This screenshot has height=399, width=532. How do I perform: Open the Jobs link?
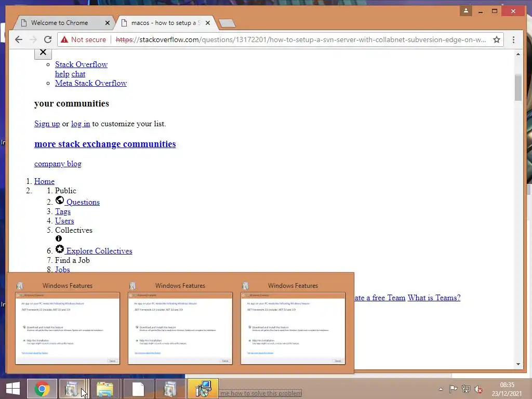pos(62,270)
